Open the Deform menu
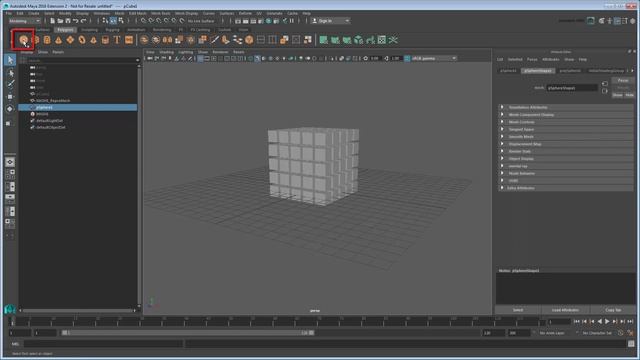640x360 pixels. [x=245, y=13]
